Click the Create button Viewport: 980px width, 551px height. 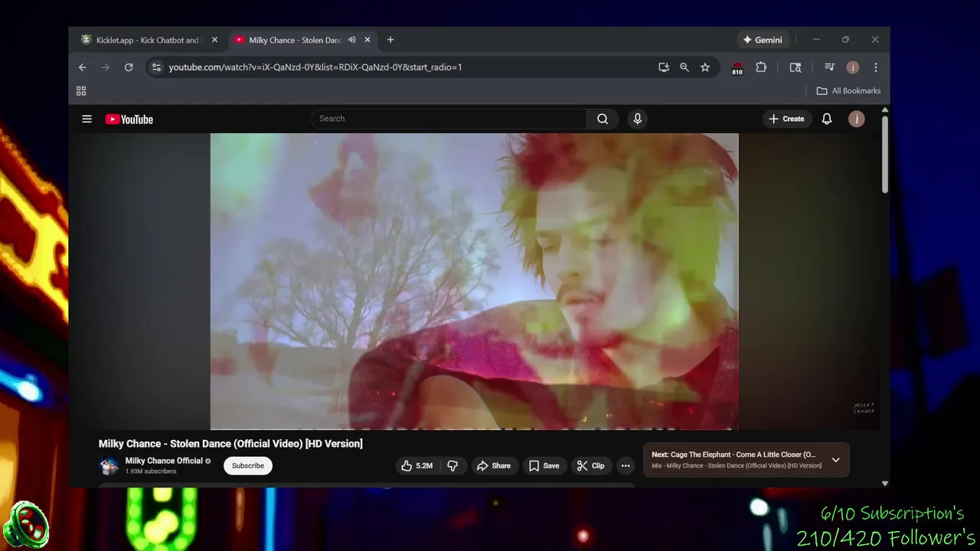tap(786, 119)
